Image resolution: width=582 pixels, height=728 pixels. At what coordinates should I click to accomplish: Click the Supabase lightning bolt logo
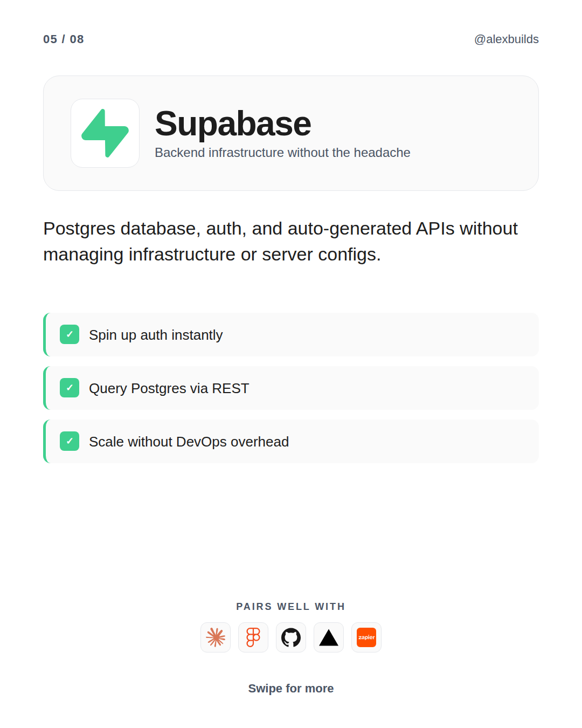pyautogui.click(x=105, y=133)
